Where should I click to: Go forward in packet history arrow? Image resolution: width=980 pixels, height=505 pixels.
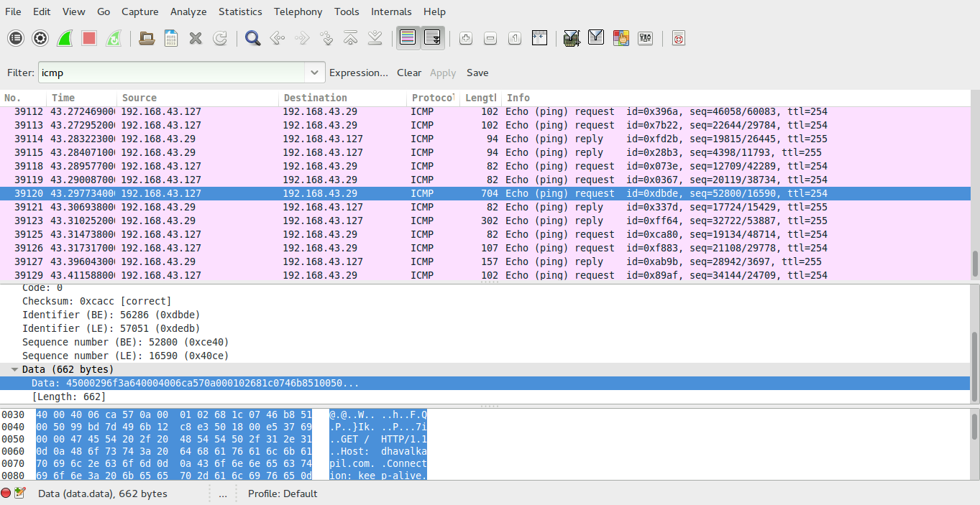click(302, 38)
